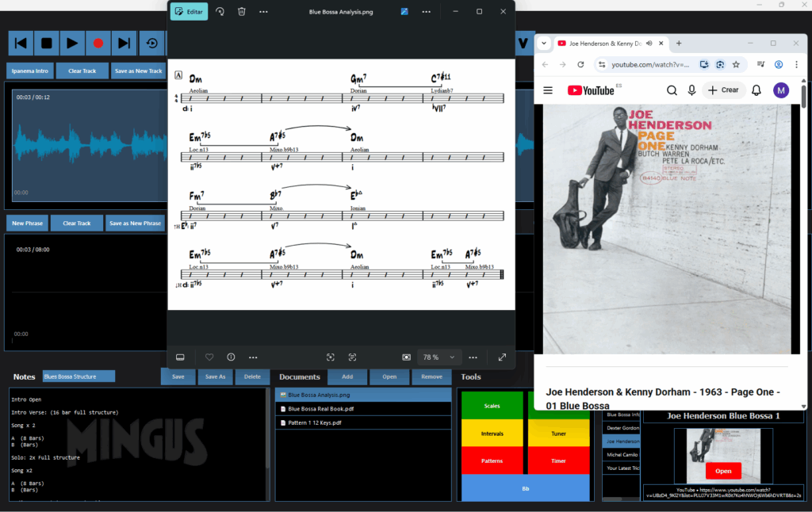
Task: Open YouTube notifications bell
Action: (x=756, y=90)
